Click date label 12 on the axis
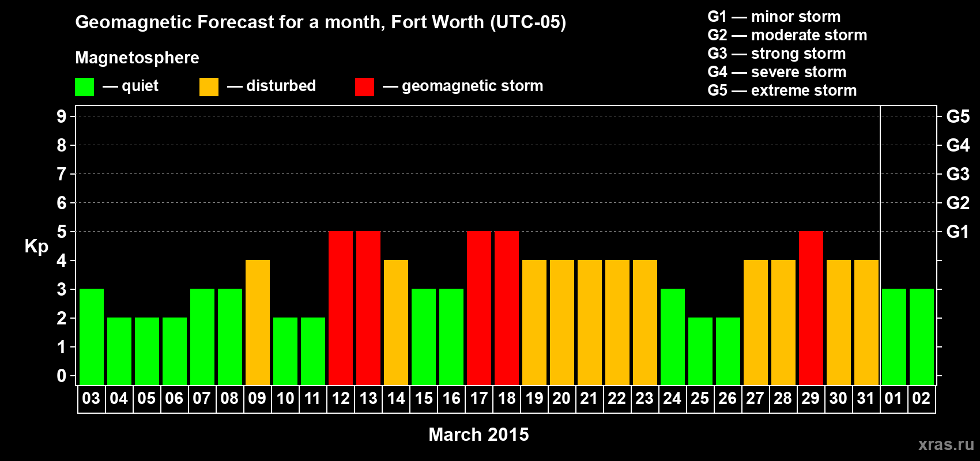The image size is (980, 461). tap(341, 398)
